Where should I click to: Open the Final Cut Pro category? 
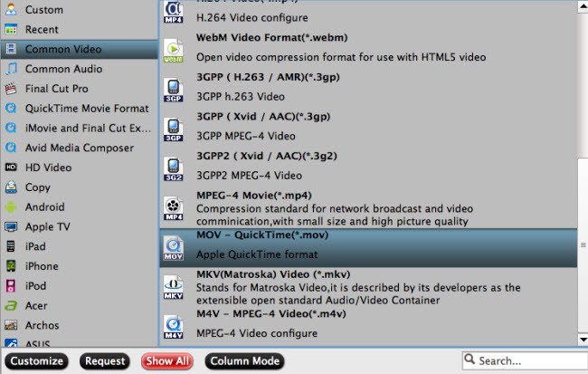tap(79, 89)
